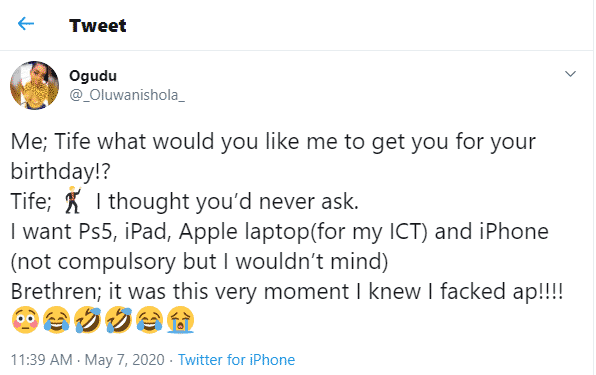Select the first tears of joy emoji
Image resolution: width=596 pixels, height=375 pixels.
[x=56, y=320]
